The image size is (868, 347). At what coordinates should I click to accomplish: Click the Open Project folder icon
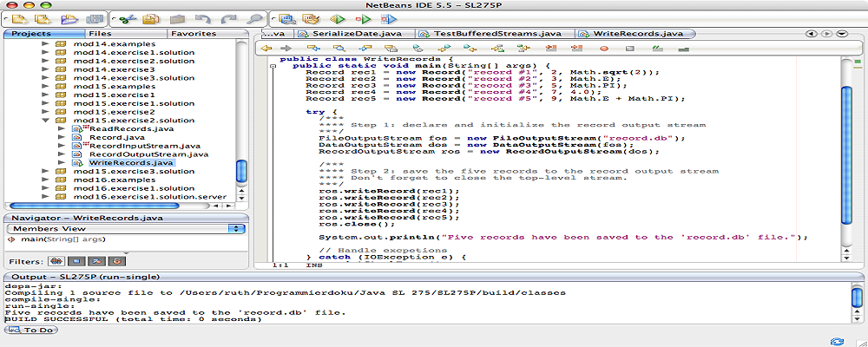[x=69, y=19]
